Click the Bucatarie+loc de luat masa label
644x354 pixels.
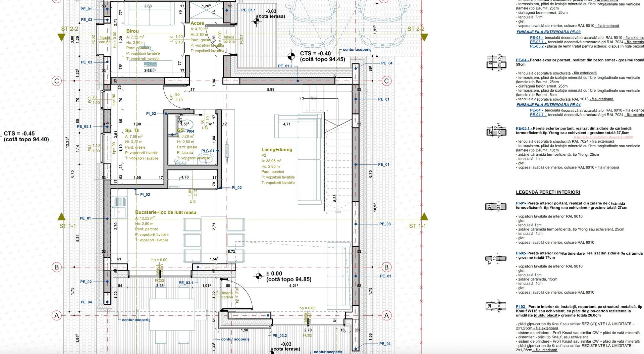coord(166,212)
